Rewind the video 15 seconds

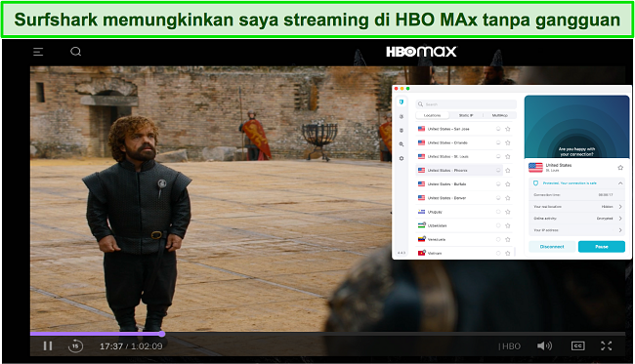(x=75, y=345)
